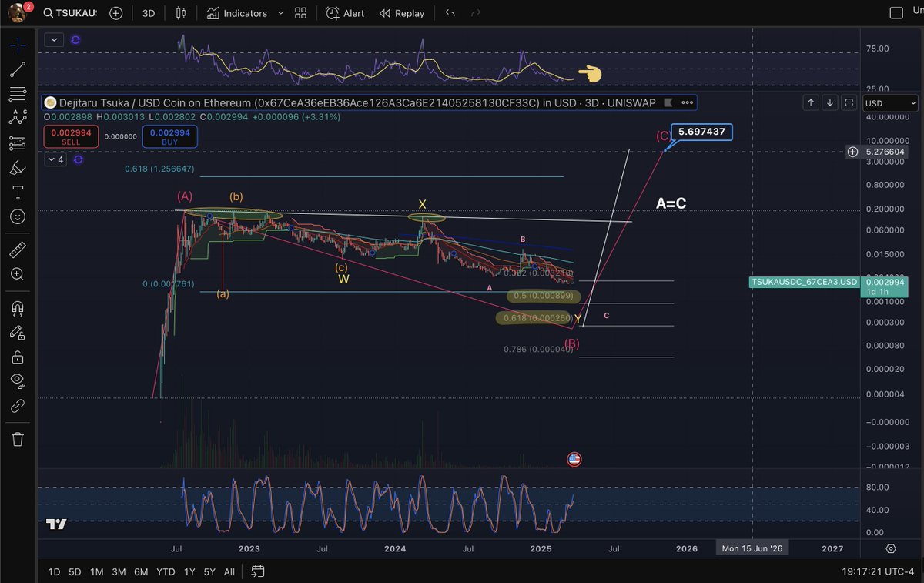Toggle magnet mode on
This screenshot has width=924, height=583.
(x=18, y=308)
